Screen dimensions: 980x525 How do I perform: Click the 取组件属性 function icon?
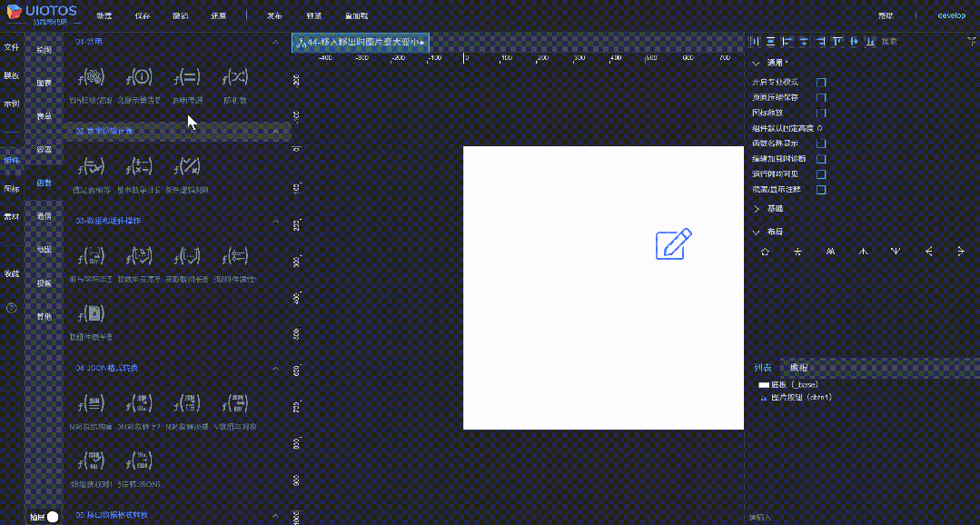click(x=234, y=255)
